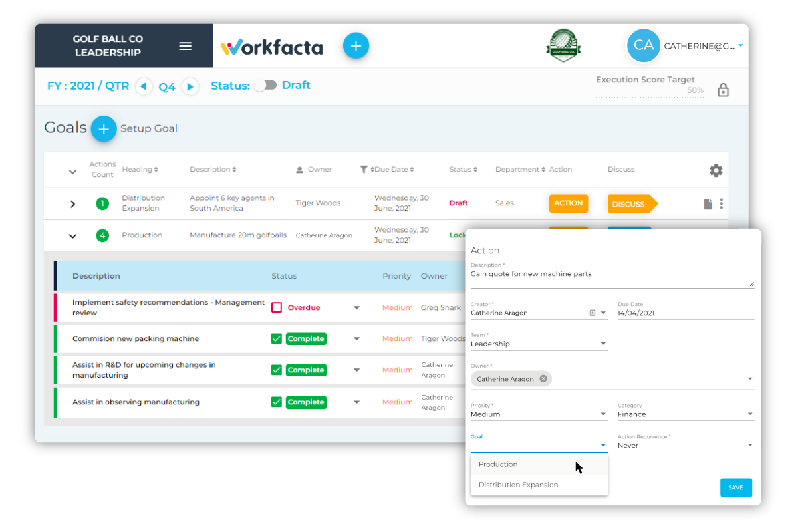Open the Action Recurrence dropdown set to Never
Screen dimensions: 798x532
coord(749,444)
